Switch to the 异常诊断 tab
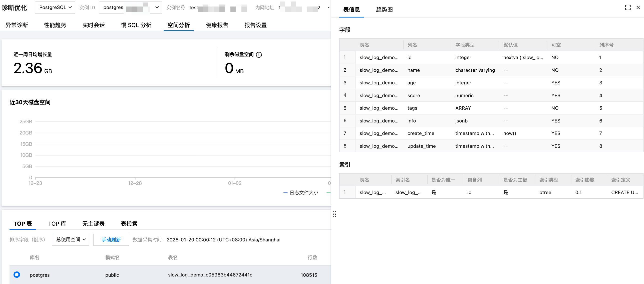This screenshot has width=644, height=284. (17, 25)
